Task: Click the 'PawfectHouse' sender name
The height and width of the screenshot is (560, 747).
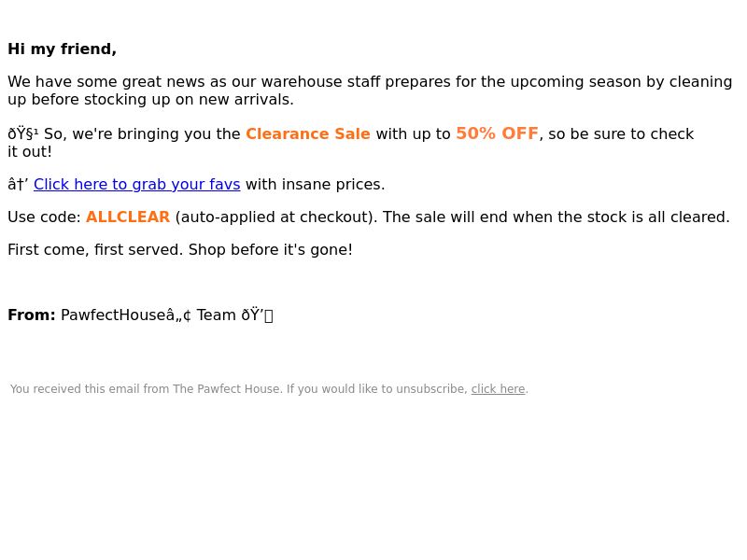Action: click(113, 315)
